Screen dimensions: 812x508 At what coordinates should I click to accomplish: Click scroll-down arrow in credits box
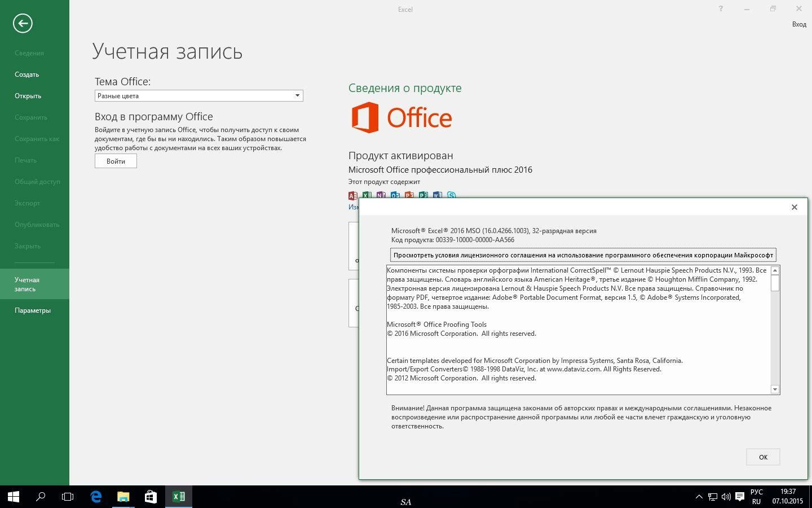click(x=775, y=389)
